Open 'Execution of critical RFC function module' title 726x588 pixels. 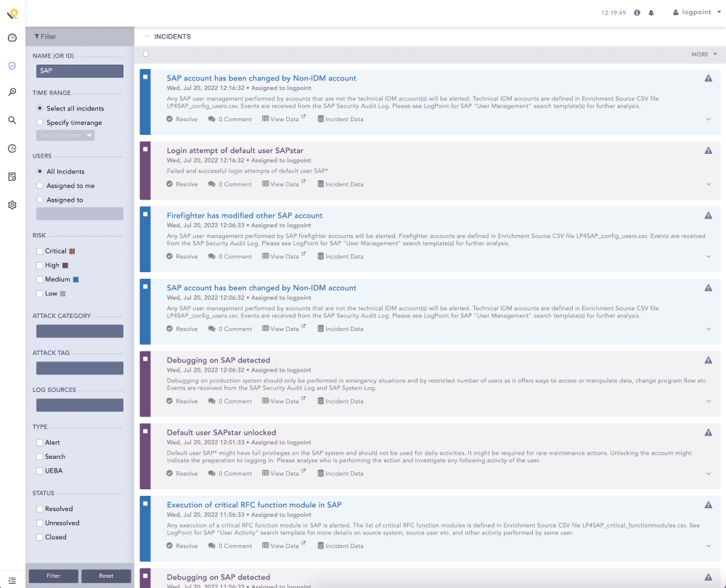point(254,505)
